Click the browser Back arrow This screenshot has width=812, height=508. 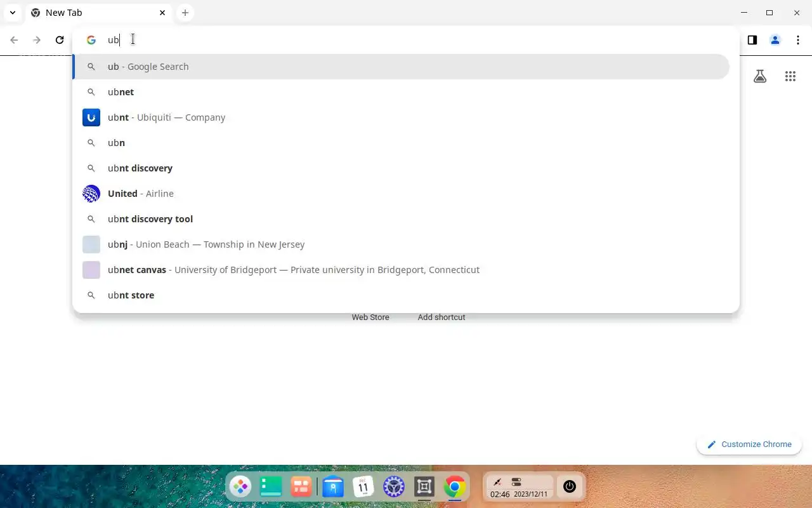[x=14, y=40]
